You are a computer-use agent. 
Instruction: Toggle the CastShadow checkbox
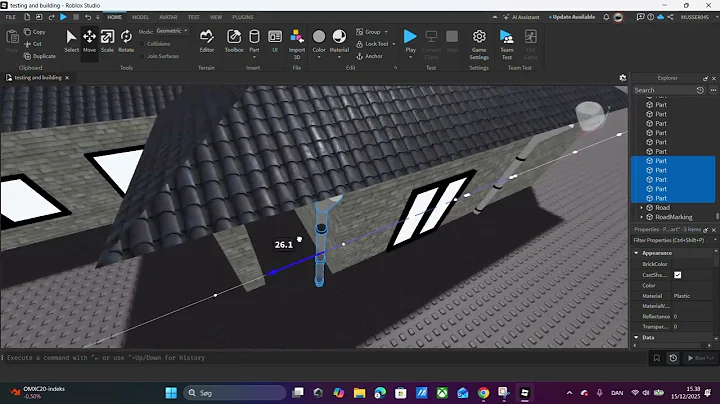(678, 275)
